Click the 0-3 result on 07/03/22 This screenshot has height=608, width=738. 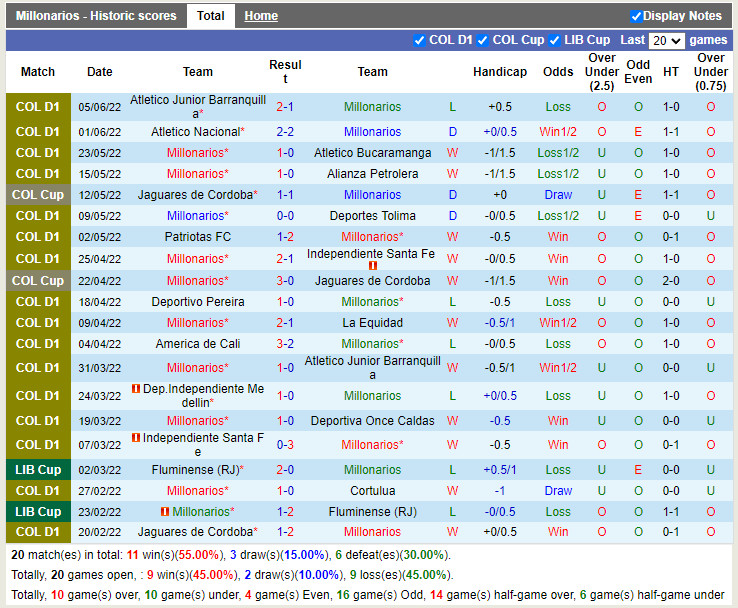[285, 445]
